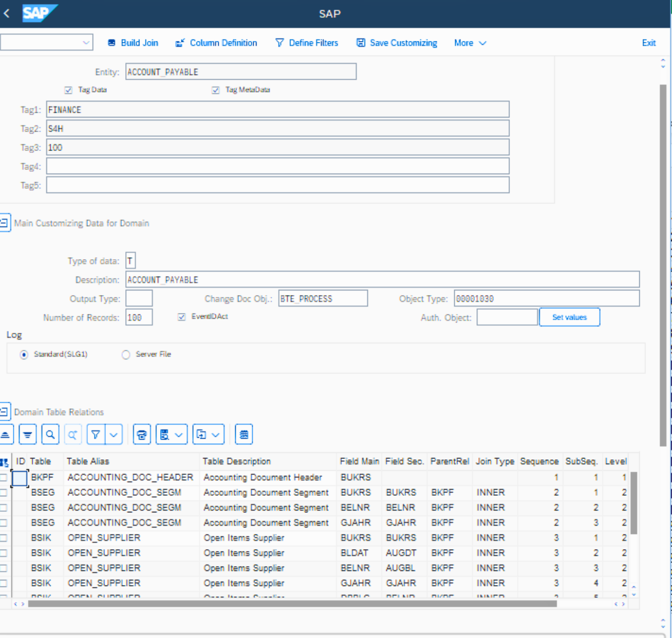Open the command field dropdown at top left
Viewport: 672px width, 638px height.
click(86, 42)
